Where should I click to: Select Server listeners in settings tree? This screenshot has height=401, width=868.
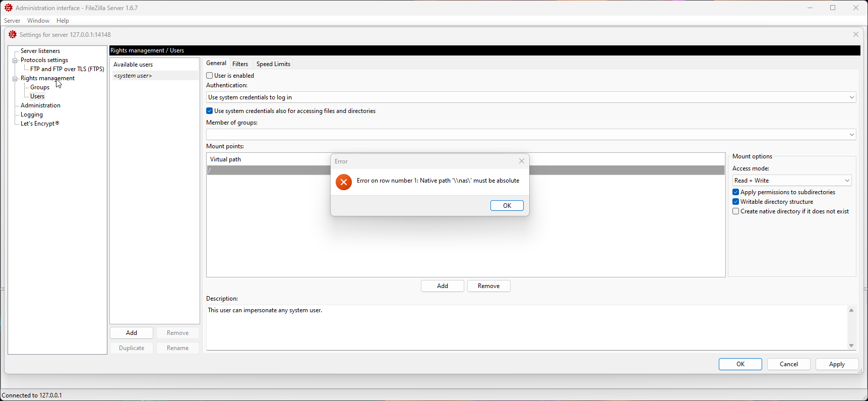pyautogui.click(x=40, y=51)
